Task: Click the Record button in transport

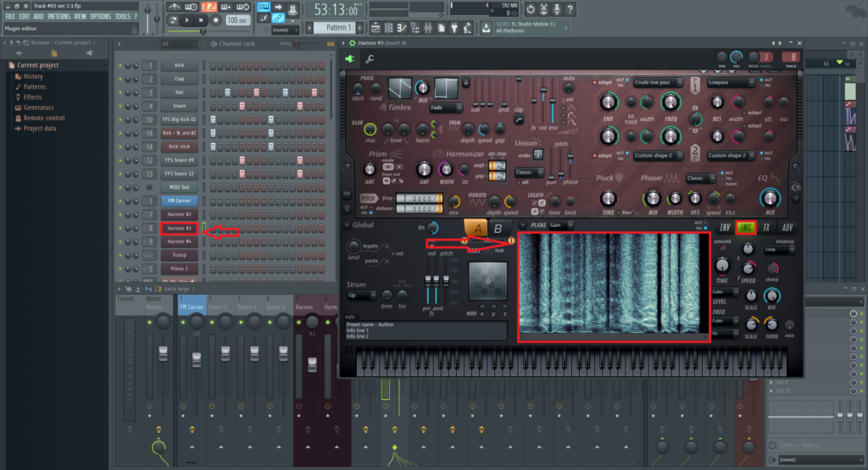Action: (216, 20)
